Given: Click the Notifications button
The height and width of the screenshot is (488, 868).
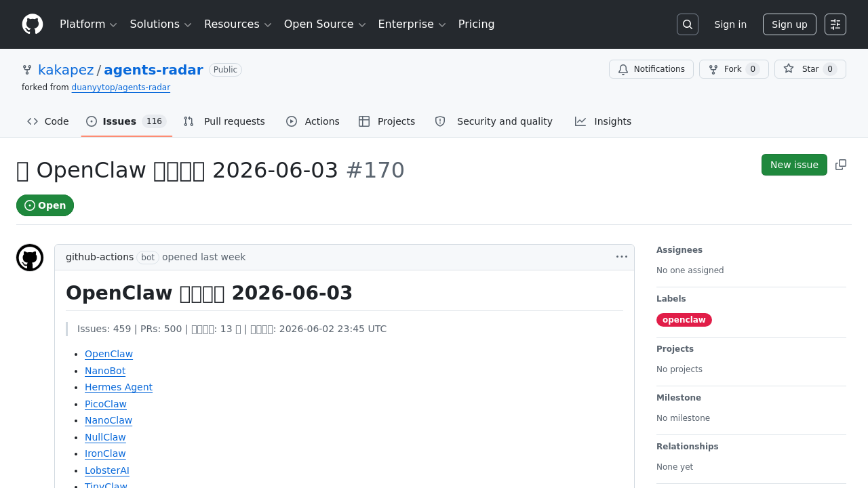Looking at the screenshot, I should pyautogui.click(x=651, y=69).
